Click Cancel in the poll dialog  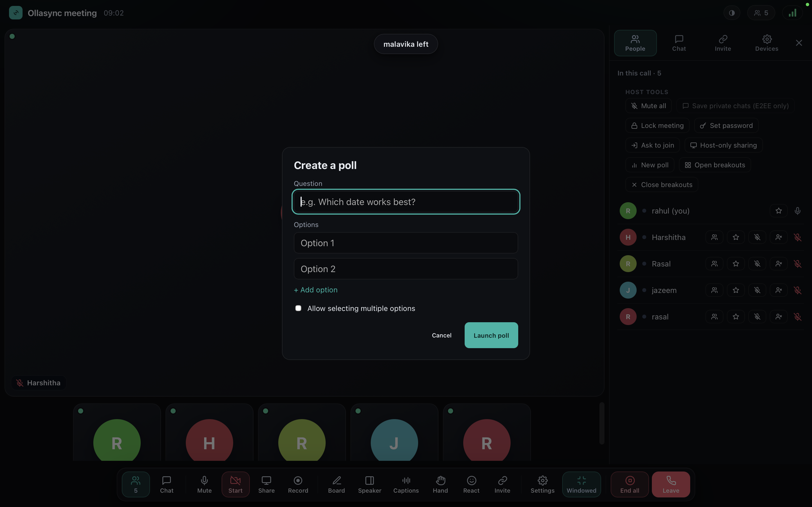[441, 335]
